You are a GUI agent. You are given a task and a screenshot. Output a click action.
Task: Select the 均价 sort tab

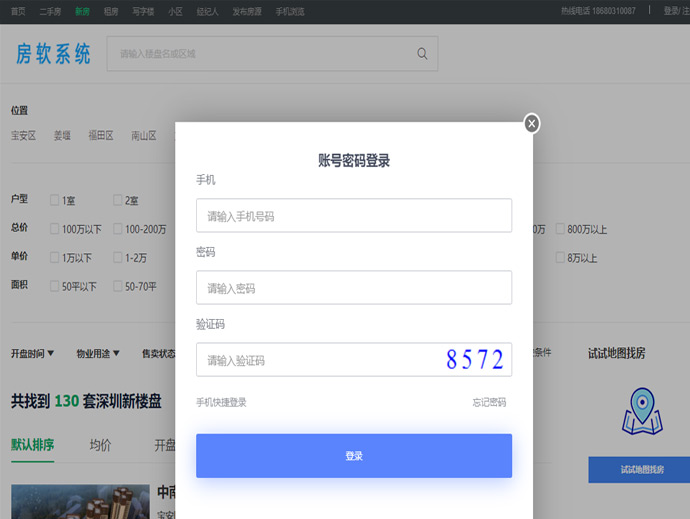(x=100, y=445)
